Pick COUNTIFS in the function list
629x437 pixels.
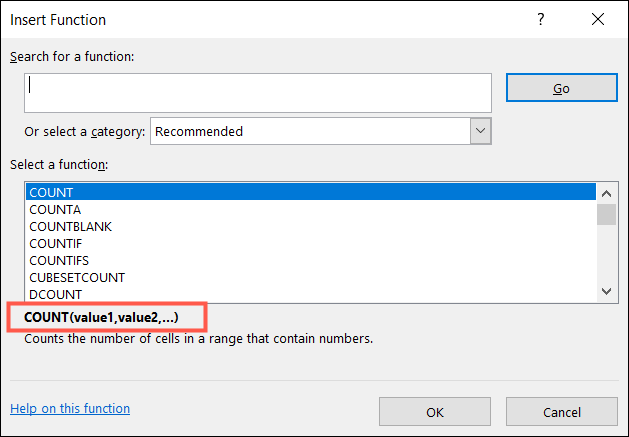59,260
